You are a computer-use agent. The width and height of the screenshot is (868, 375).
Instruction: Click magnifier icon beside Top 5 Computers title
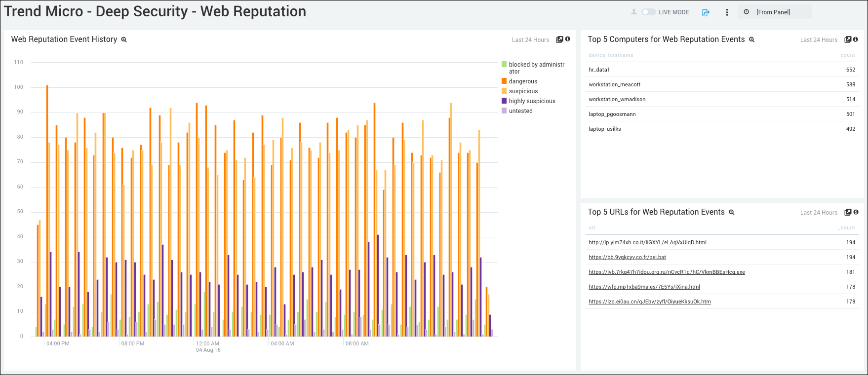click(751, 39)
